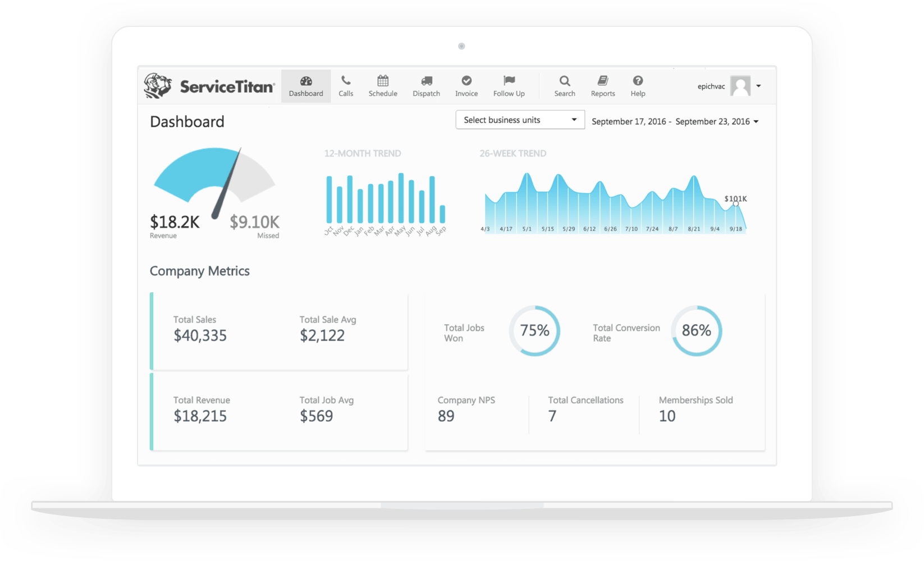Viewport: 924px width, 561px height.
Task: Click the ServiceTitan logo
Action: [x=209, y=86]
